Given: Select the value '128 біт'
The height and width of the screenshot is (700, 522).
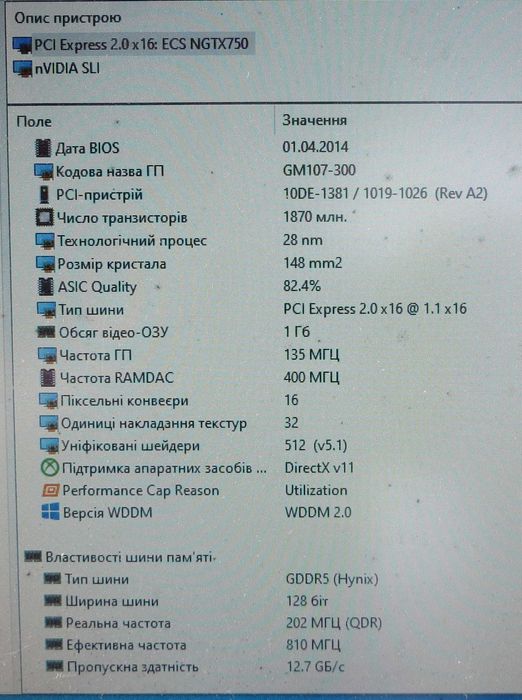Looking at the screenshot, I should click(x=307, y=601).
